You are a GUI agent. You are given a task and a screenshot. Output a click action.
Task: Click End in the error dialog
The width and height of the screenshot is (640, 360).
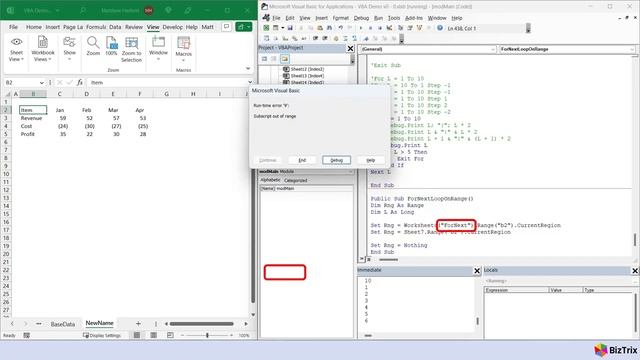pyautogui.click(x=302, y=160)
